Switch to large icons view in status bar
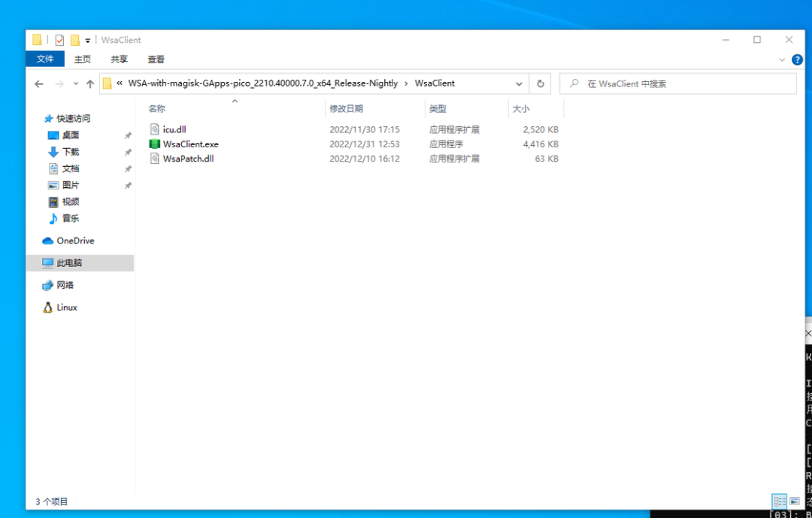This screenshot has height=518, width=812. (795, 501)
